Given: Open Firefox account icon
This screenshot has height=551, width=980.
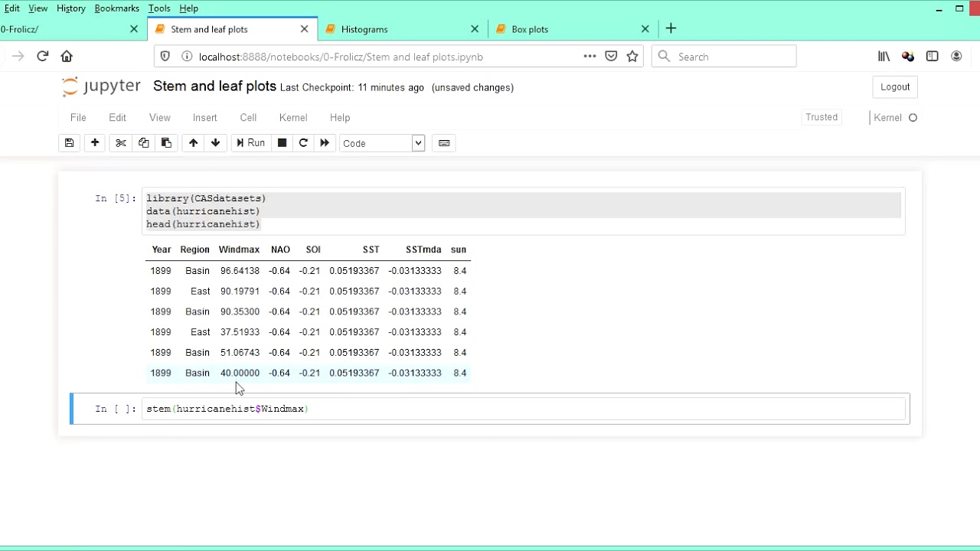Looking at the screenshot, I should pyautogui.click(x=956, y=56).
